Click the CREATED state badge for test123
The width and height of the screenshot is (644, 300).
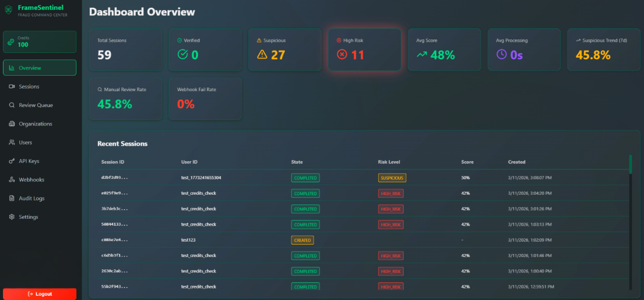click(302, 240)
